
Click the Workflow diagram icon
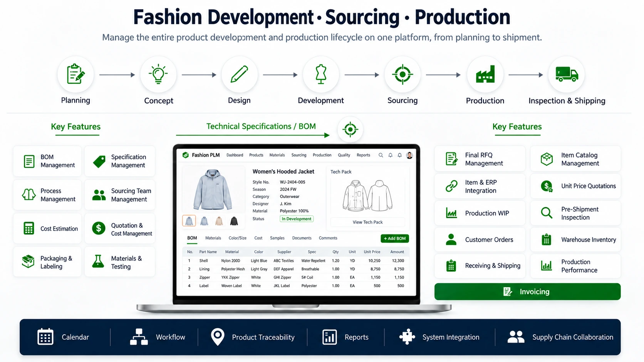[x=139, y=337]
